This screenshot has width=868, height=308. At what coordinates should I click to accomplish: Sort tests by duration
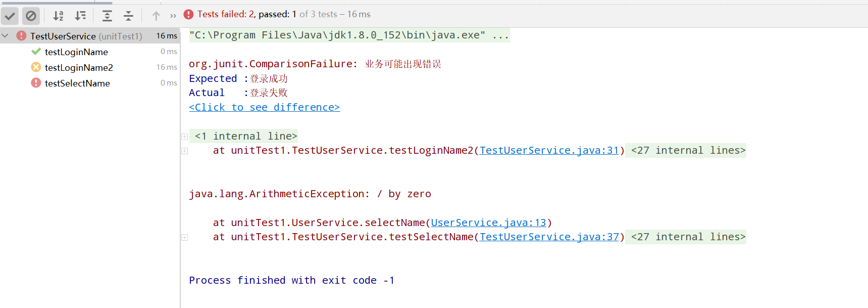point(80,16)
